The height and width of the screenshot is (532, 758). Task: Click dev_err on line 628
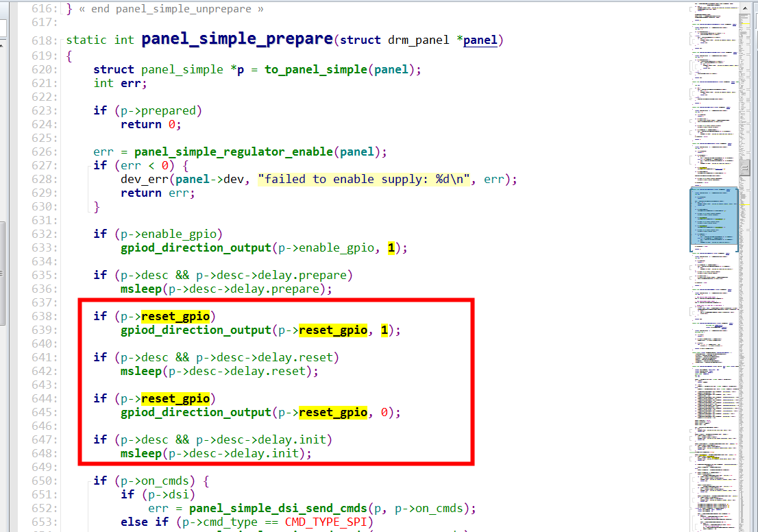pos(145,180)
